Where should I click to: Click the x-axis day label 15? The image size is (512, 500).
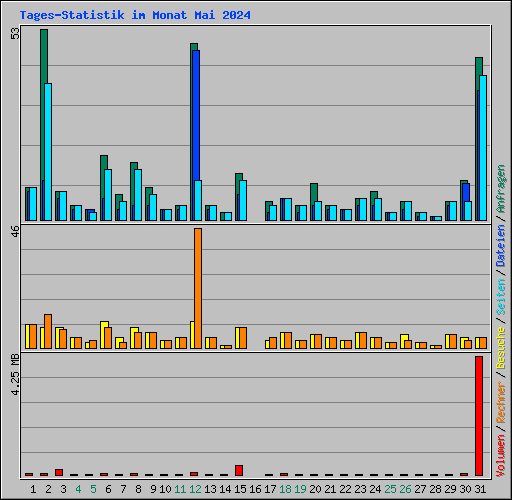tap(240, 489)
